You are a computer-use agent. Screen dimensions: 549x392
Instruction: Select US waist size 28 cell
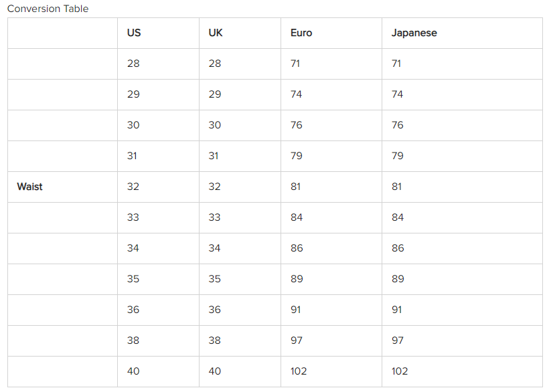(x=133, y=64)
